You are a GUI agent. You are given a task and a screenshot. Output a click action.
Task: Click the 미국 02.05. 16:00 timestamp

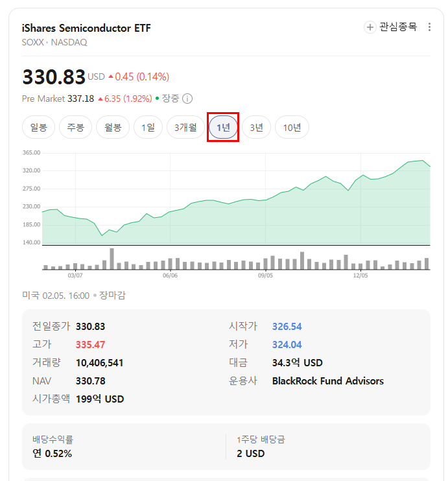coord(56,296)
